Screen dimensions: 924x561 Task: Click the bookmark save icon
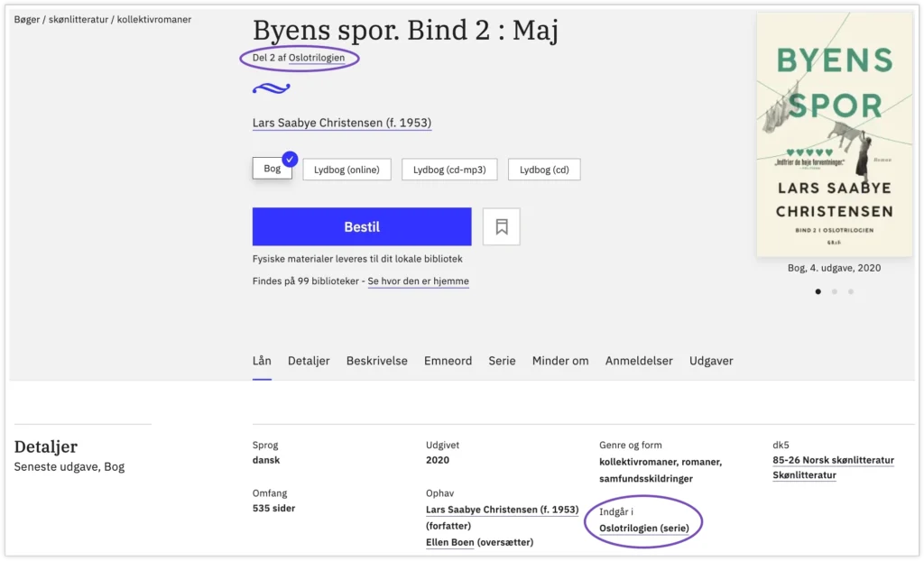click(502, 226)
